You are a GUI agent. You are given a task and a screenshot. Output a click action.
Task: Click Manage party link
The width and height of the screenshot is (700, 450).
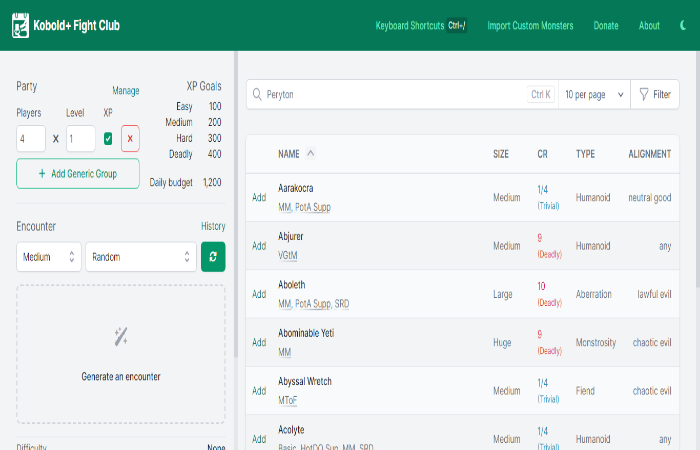126,91
